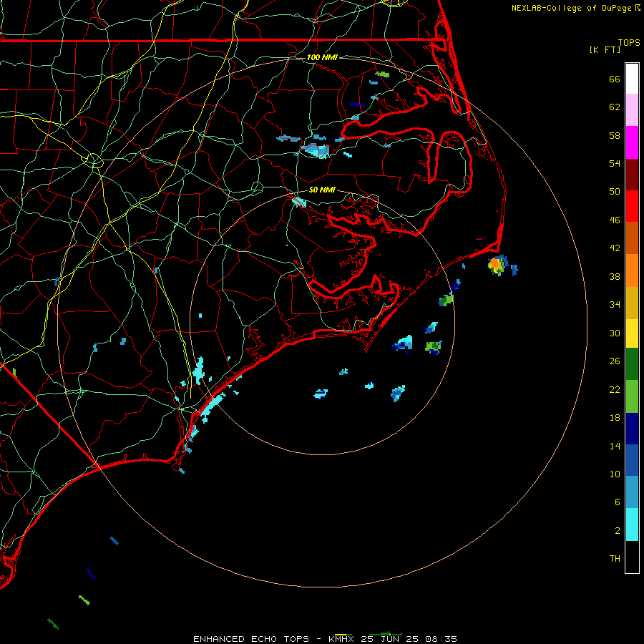Click the 6 legend value
The image size is (644, 644).
coord(618,502)
